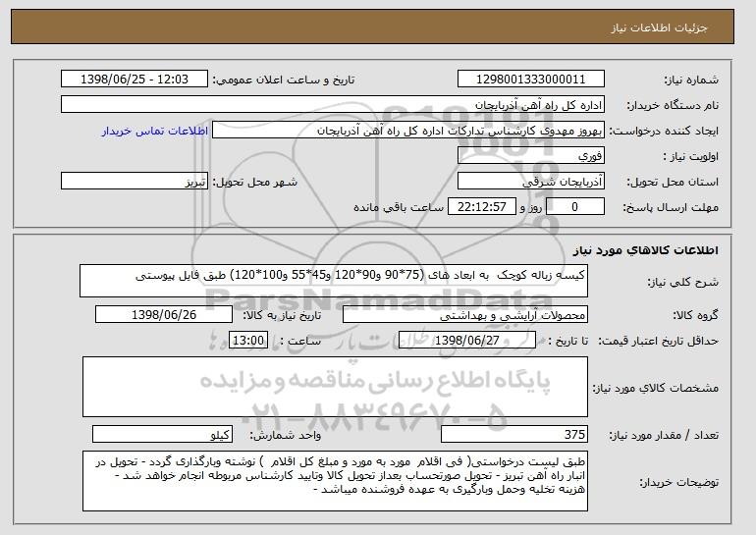Click the delivery city field تبریز

coord(135,182)
